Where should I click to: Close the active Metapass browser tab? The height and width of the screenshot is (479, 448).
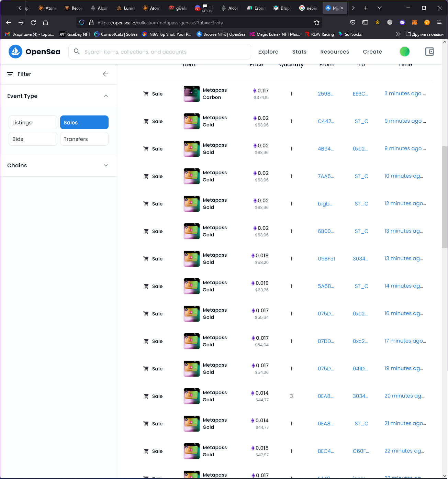point(342,8)
